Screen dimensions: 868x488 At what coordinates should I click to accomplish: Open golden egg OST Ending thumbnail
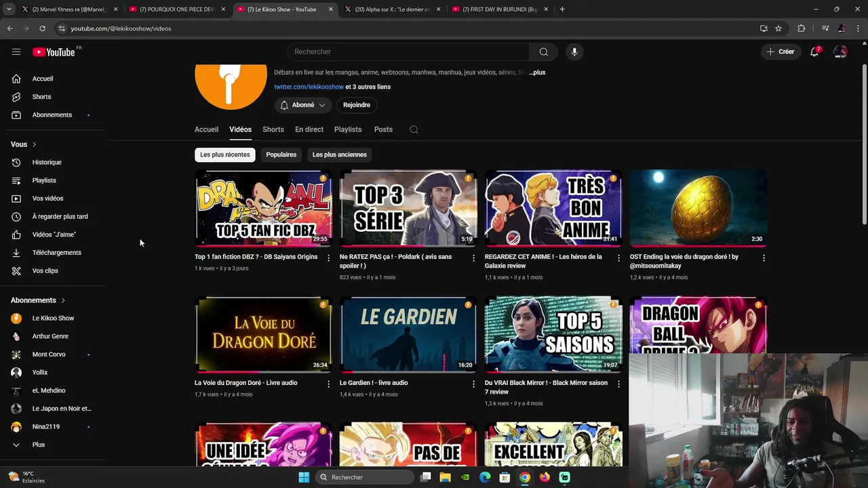(698, 208)
